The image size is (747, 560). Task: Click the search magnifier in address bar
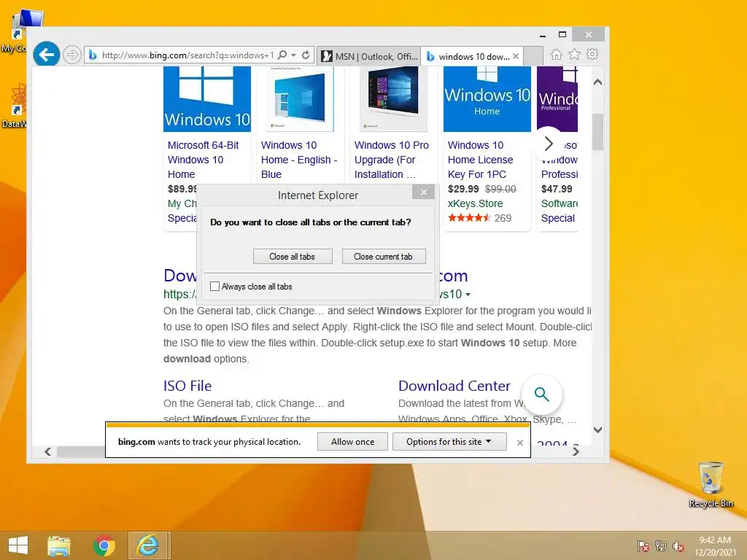(x=282, y=55)
